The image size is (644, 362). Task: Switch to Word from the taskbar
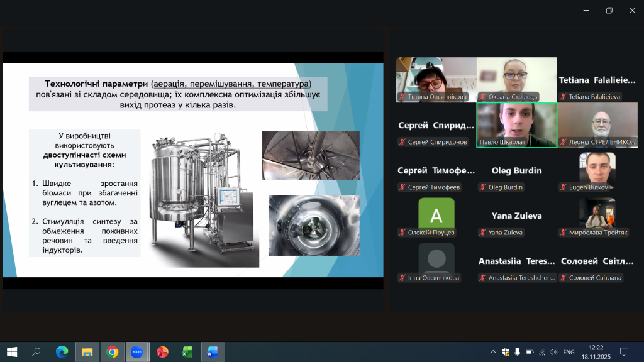213,352
